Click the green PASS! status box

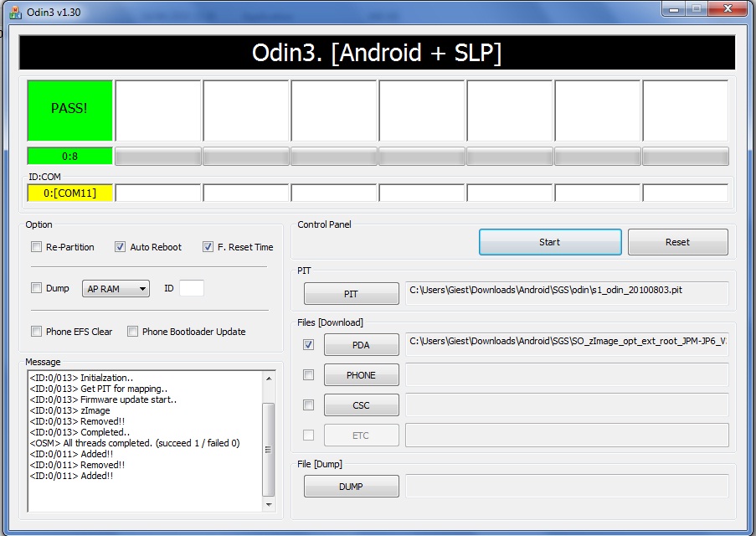[x=70, y=111]
